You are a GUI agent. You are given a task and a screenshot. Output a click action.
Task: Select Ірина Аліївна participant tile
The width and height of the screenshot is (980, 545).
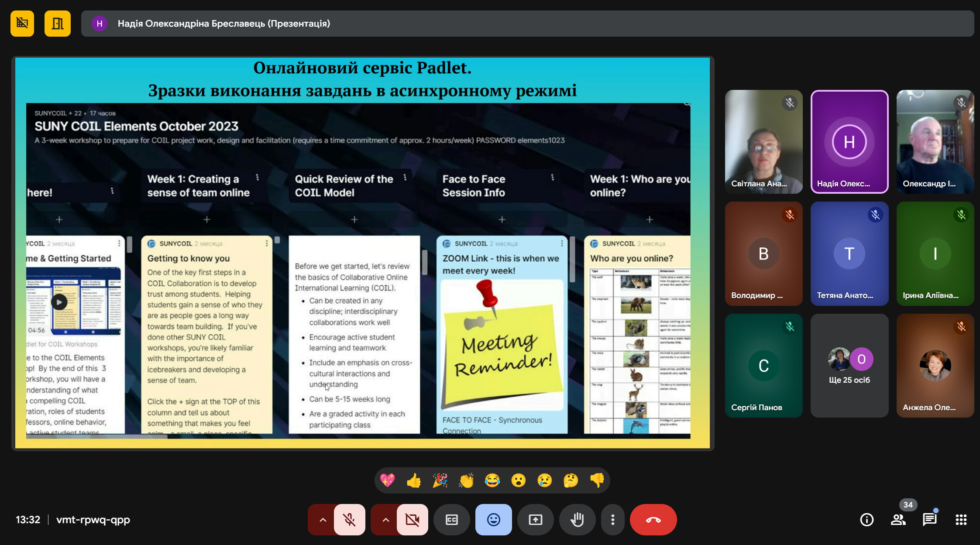pyautogui.click(x=935, y=254)
